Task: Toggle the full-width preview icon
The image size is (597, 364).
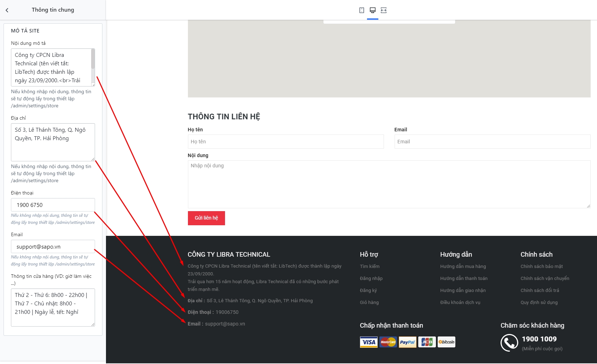Action: click(x=384, y=10)
